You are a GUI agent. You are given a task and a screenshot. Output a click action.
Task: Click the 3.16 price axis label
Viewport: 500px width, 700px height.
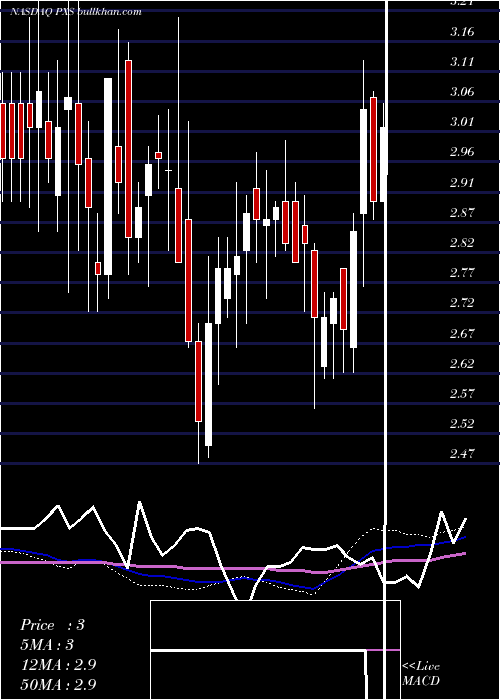pos(462,32)
